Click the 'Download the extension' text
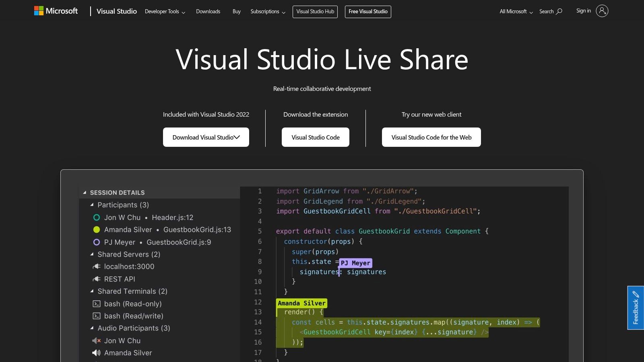Viewport: 644px width, 362px height. click(316, 115)
